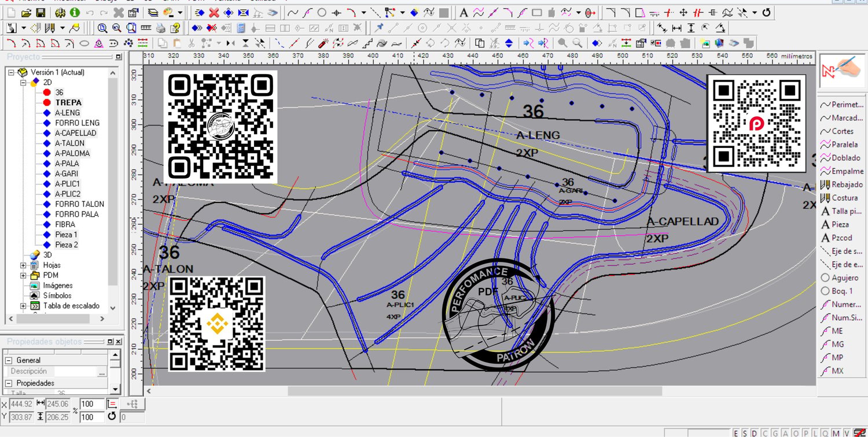Click the green information icon
Image resolution: width=868 pixels, height=437 pixels.
click(75, 13)
